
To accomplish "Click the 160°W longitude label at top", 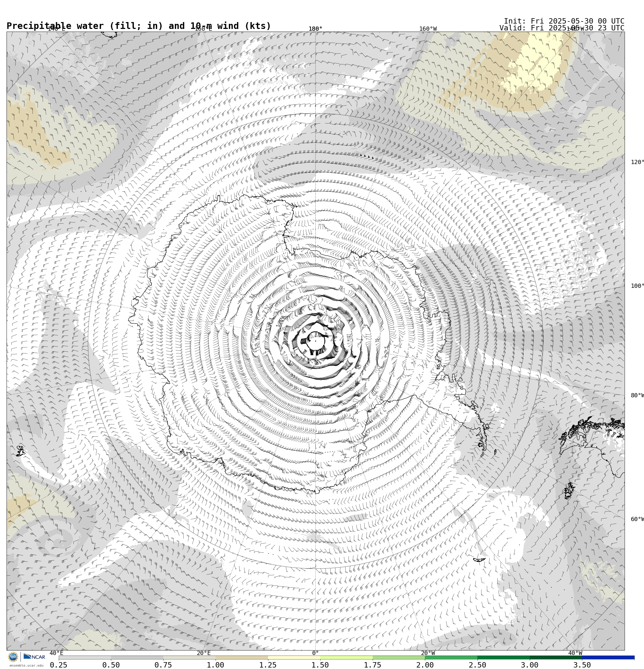I will [428, 29].
